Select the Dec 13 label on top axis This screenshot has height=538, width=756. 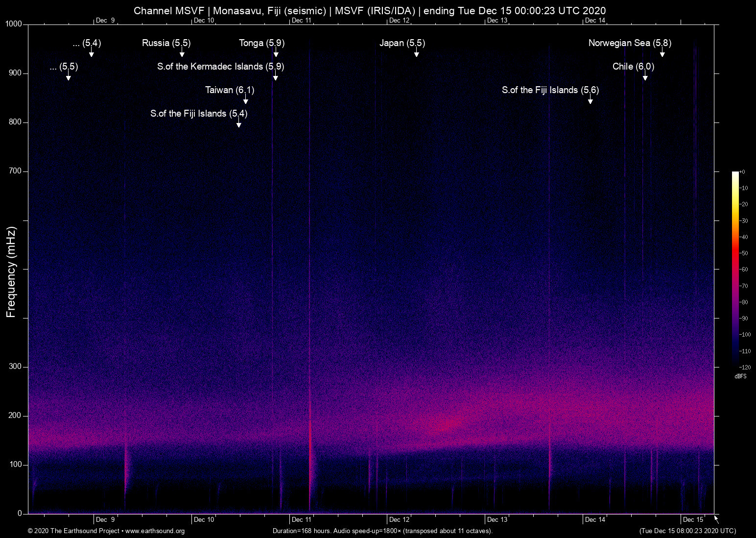pos(497,20)
